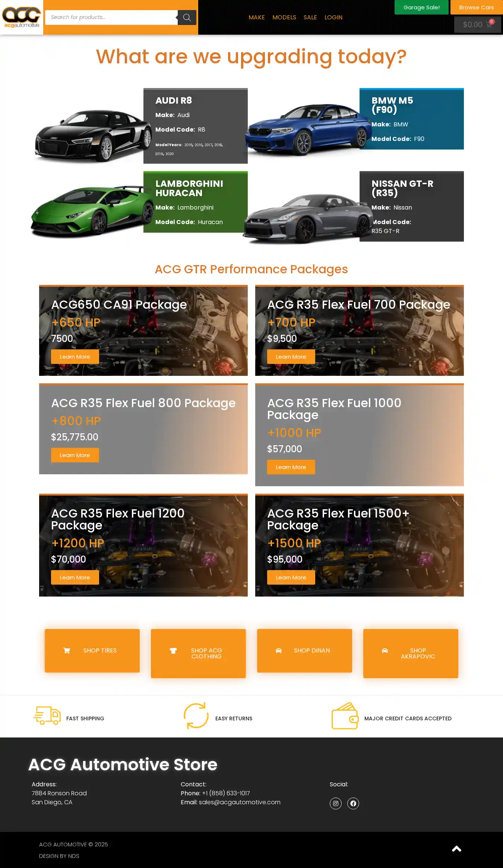Open the MODELS menu item
The width and height of the screenshot is (503, 868).
pyautogui.click(x=284, y=18)
